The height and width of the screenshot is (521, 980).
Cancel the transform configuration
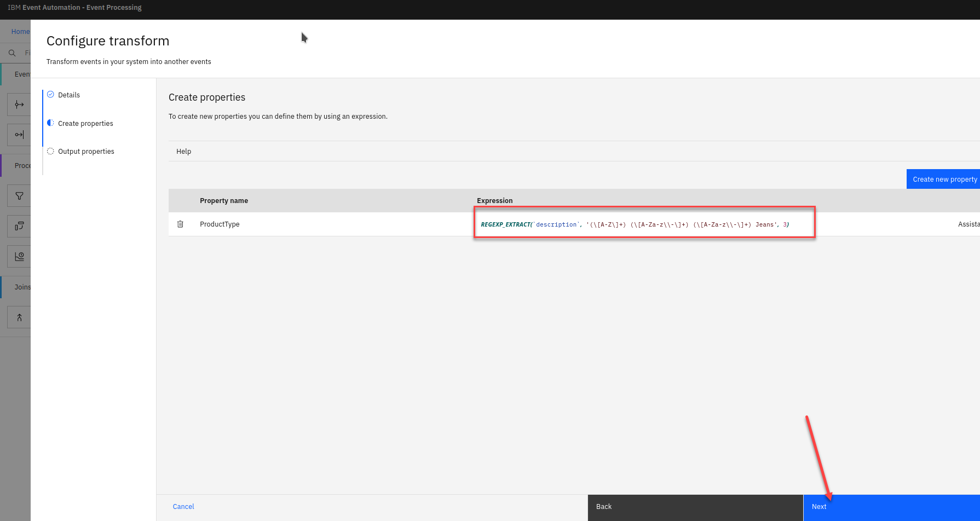coord(183,507)
